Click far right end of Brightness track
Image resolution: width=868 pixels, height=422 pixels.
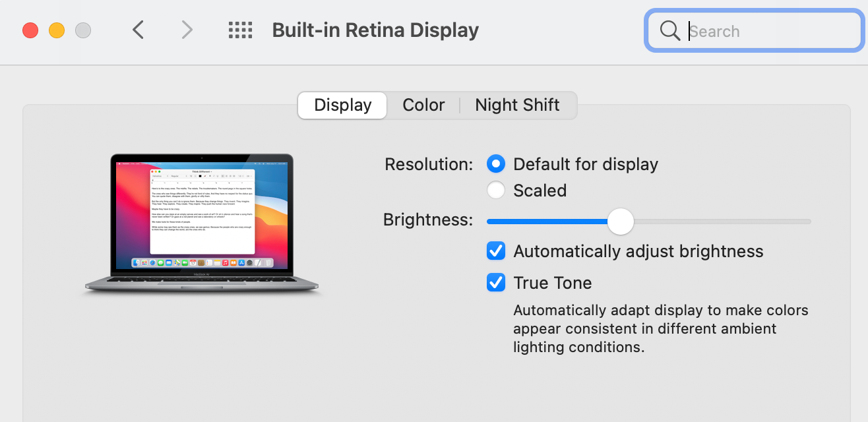(x=807, y=222)
